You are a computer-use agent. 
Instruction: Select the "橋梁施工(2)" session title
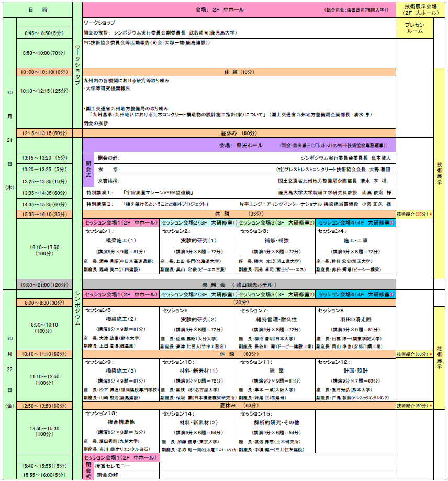point(121,319)
